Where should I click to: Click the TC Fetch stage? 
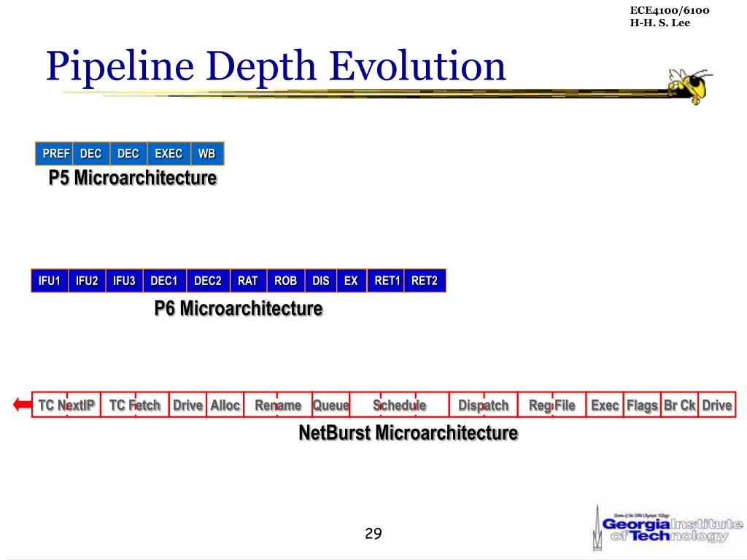[135, 405]
